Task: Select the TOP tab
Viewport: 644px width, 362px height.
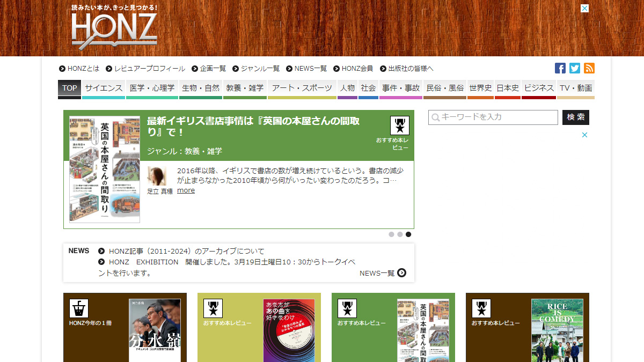Action: (69, 88)
